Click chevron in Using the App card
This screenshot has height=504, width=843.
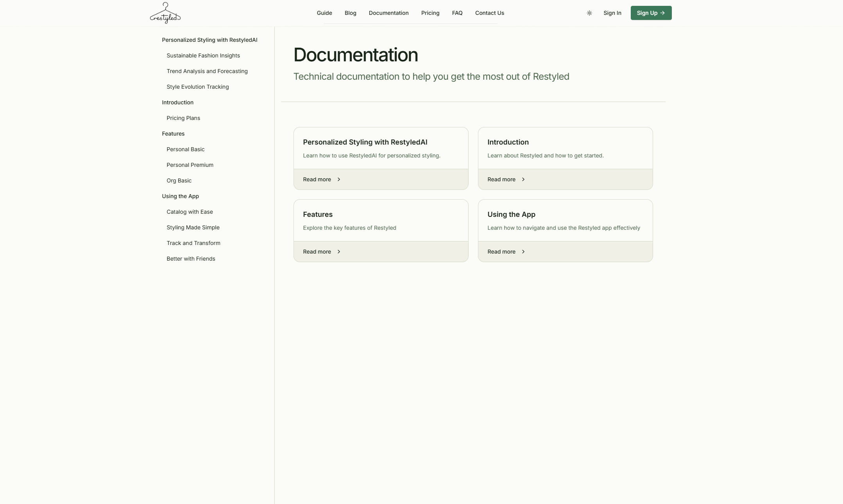pyautogui.click(x=523, y=252)
